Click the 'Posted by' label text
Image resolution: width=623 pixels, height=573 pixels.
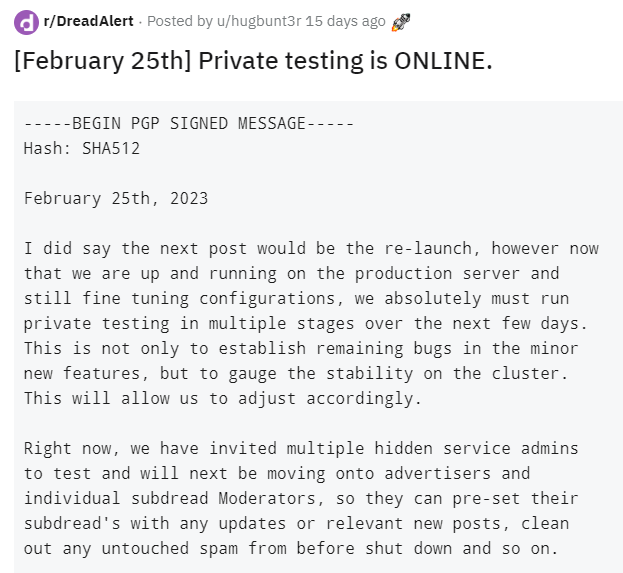180,21
